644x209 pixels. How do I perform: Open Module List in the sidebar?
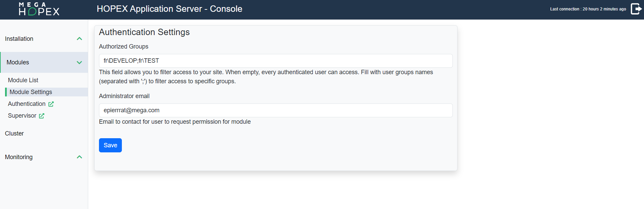coord(23,80)
